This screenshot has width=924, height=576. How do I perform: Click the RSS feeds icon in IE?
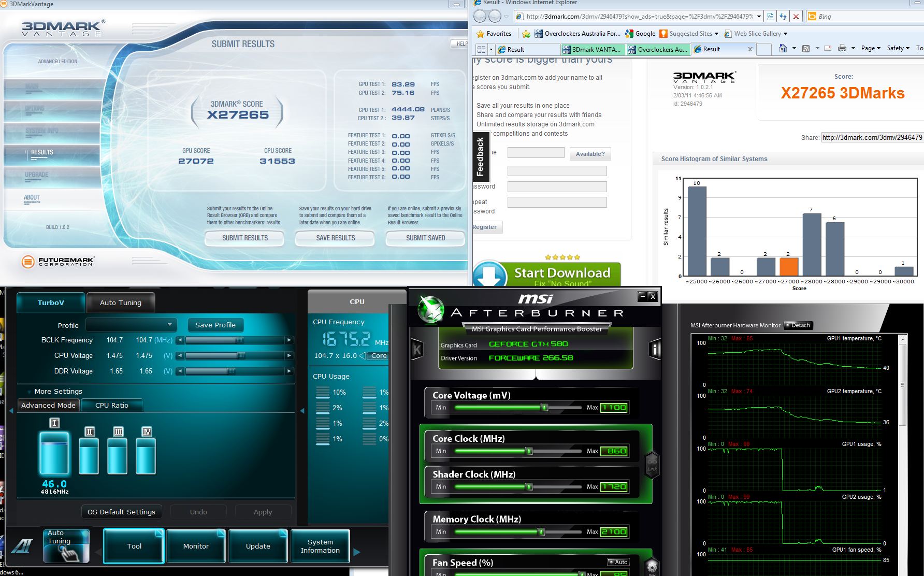pyautogui.click(x=806, y=48)
